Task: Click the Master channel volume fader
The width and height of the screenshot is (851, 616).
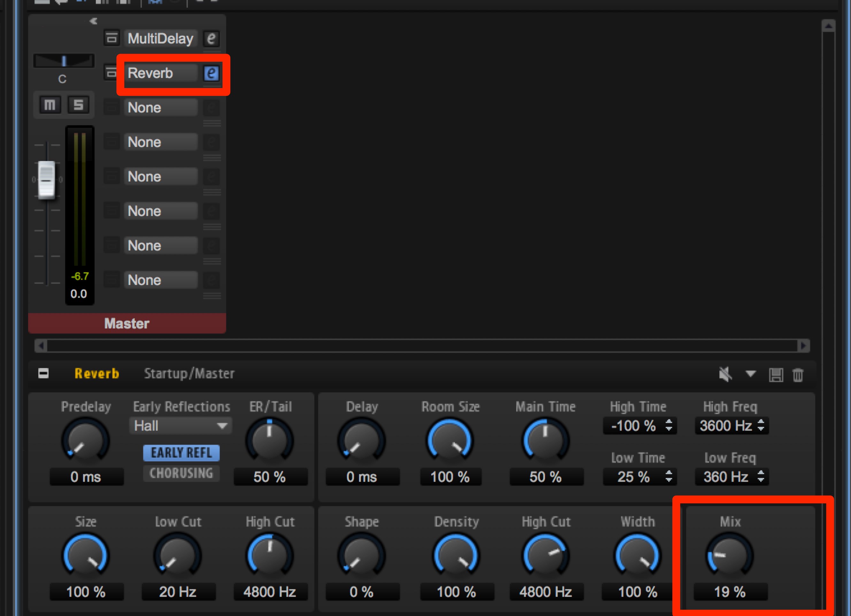Action: pos(47,180)
